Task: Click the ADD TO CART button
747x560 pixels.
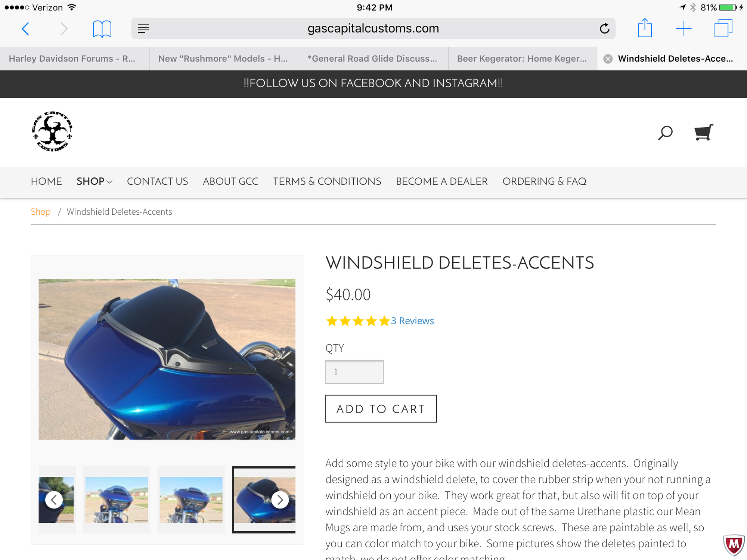Action: coord(381,409)
